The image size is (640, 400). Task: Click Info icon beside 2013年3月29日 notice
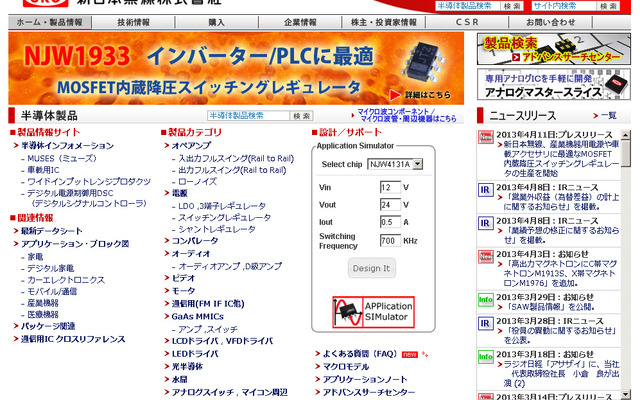coord(486,300)
